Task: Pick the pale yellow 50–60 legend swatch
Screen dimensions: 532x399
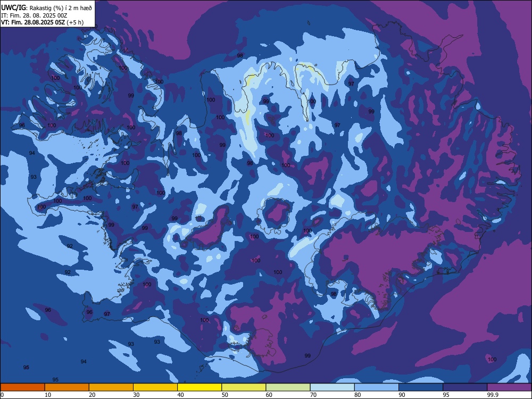Action: click(244, 387)
